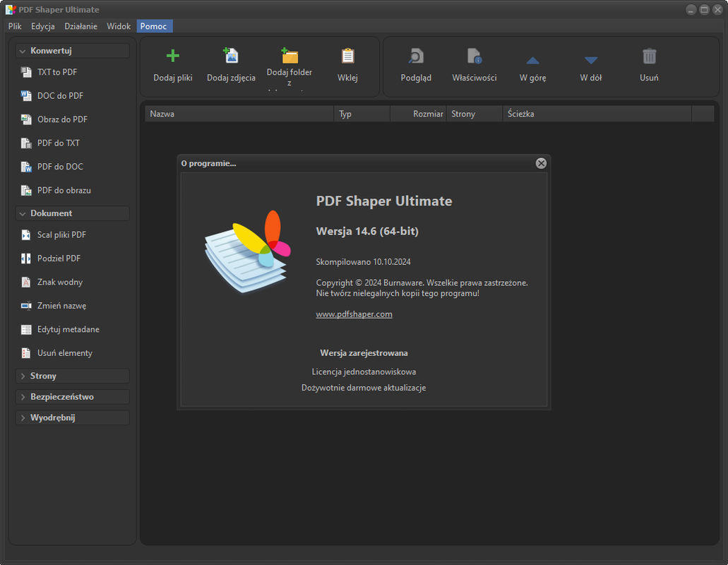Click Skompilowano 10.10.2024 text
This screenshot has height=565, width=728.
tap(363, 262)
